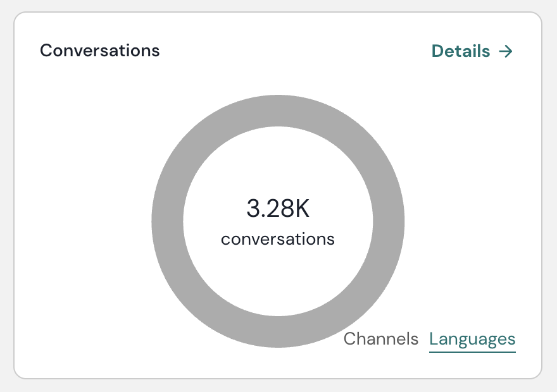Viewport: 557px width, 392px height.
Task: Click the conversations label under 3.28K
Action: (278, 240)
